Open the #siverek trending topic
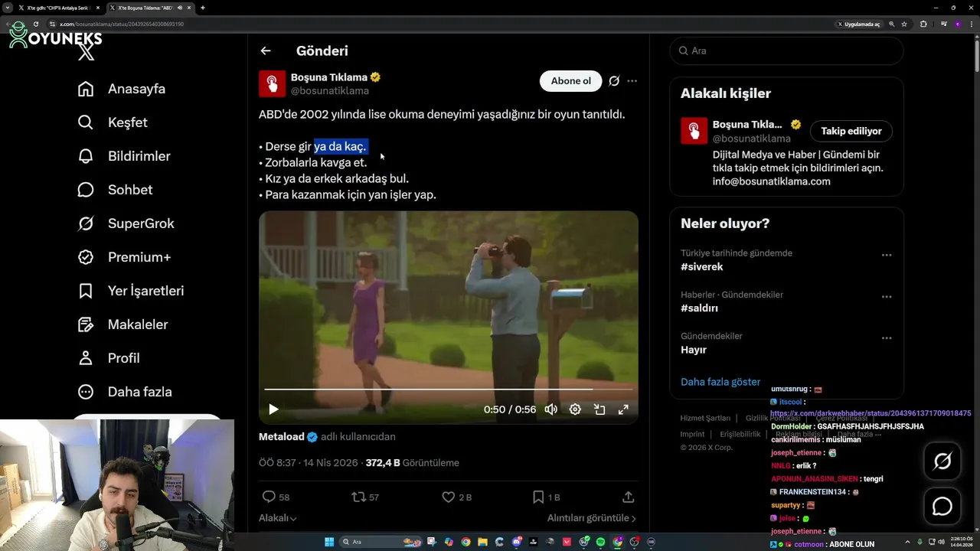Image resolution: width=980 pixels, height=551 pixels. 702,267
